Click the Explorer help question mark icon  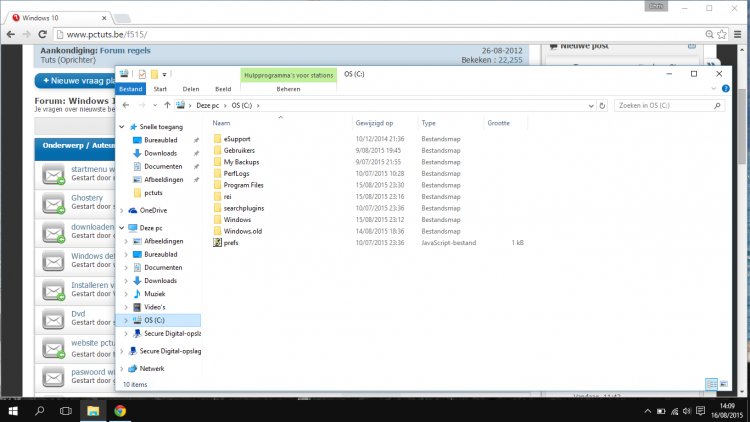click(725, 89)
